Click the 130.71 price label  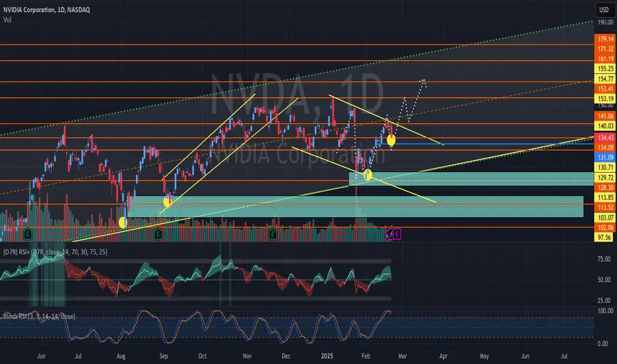pos(605,167)
